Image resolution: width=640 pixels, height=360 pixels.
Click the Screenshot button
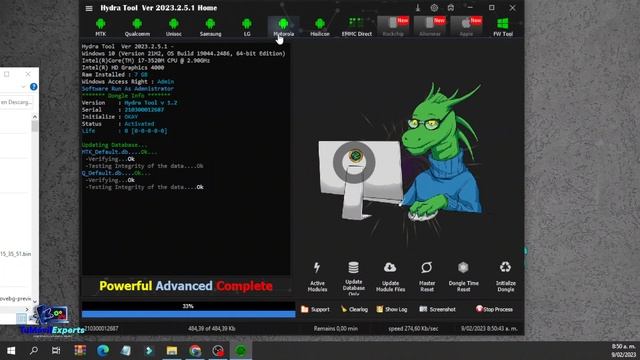[x=438, y=309]
